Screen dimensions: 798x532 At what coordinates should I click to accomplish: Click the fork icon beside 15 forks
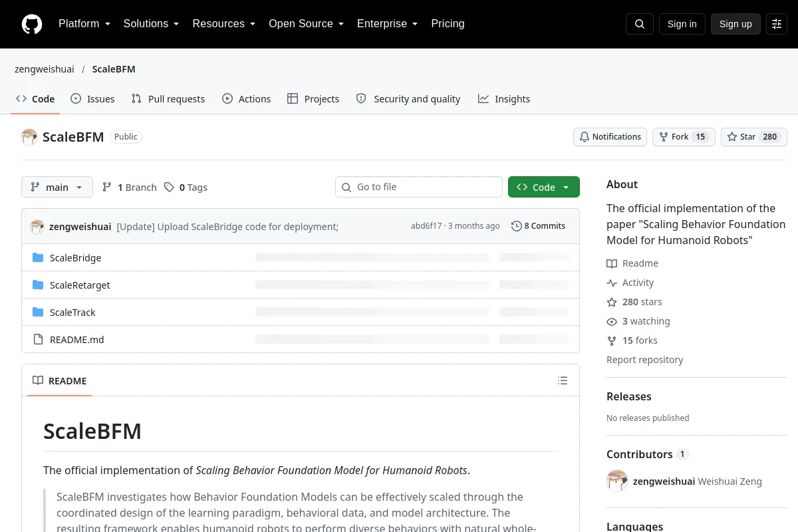coord(612,340)
